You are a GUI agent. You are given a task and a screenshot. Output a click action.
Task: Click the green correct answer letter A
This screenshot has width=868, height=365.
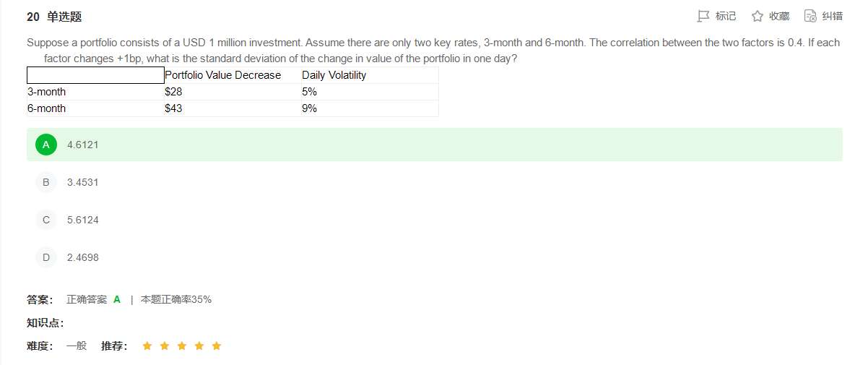click(x=117, y=299)
